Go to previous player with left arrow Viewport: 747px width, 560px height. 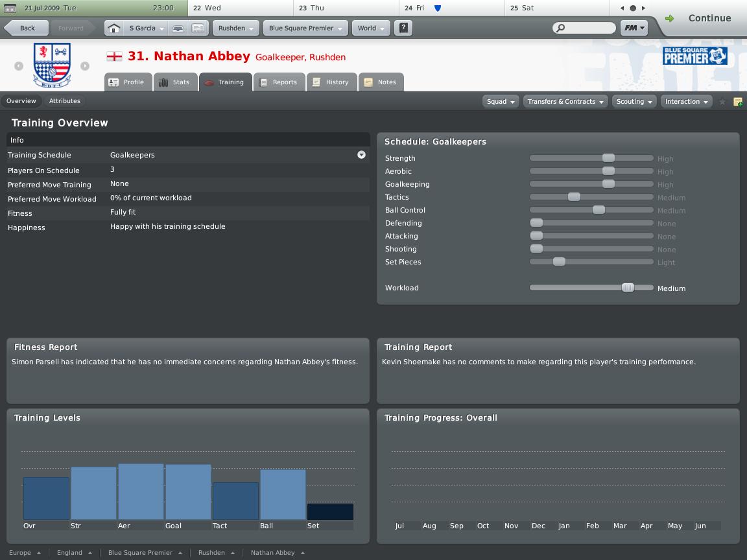[19, 66]
